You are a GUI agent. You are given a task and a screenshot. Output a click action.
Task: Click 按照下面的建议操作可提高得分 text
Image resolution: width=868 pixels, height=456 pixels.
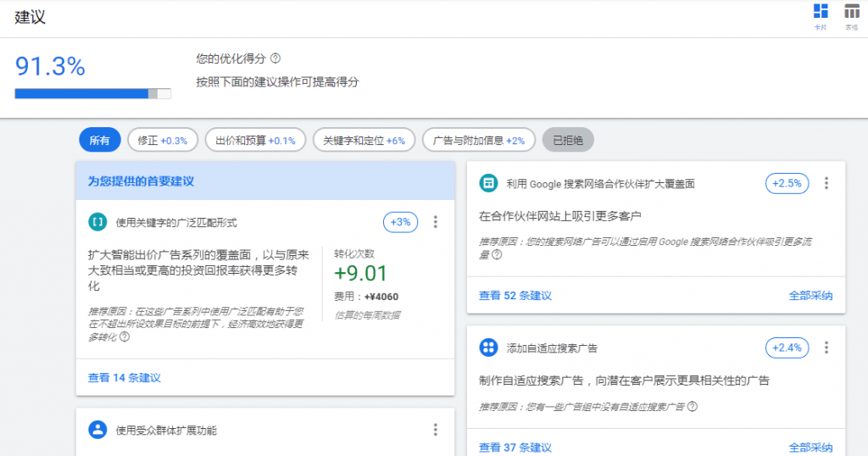click(277, 82)
